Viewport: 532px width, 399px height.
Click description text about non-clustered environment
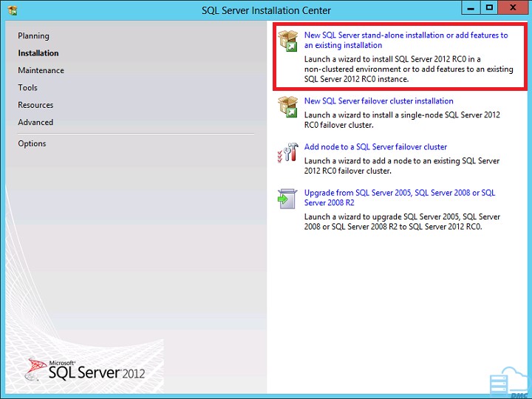tap(409, 69)
